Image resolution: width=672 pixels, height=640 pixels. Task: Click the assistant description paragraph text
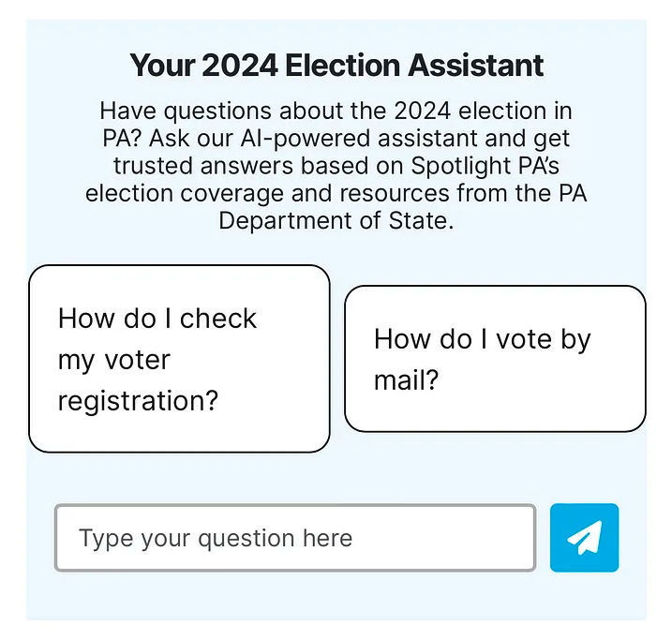tap(336, 165)
